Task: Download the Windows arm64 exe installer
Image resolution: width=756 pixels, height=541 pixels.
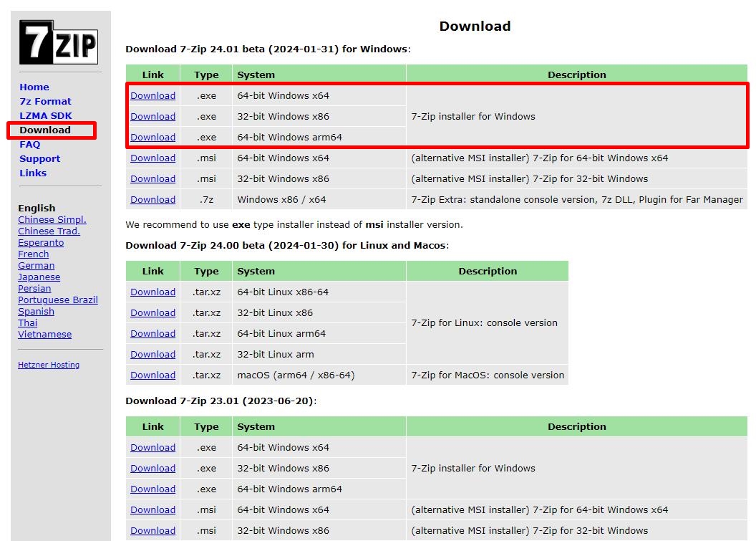Action: [x=152, y=137]
